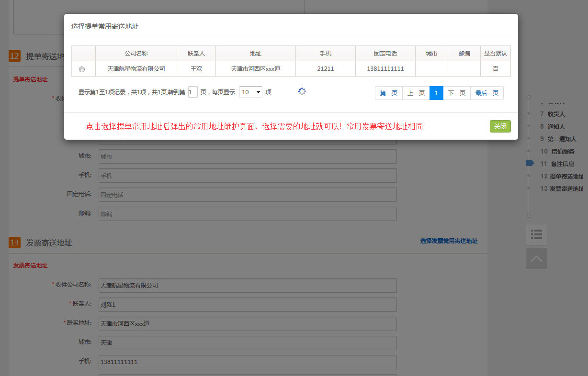Jump to 最后一页 in the pagination
Screen dimensions: 588x376
[486, 93]
